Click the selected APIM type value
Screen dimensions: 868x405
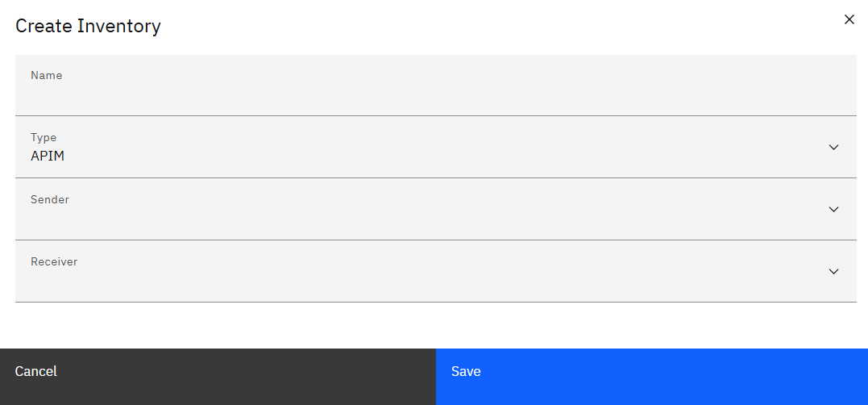coord(48,157)
